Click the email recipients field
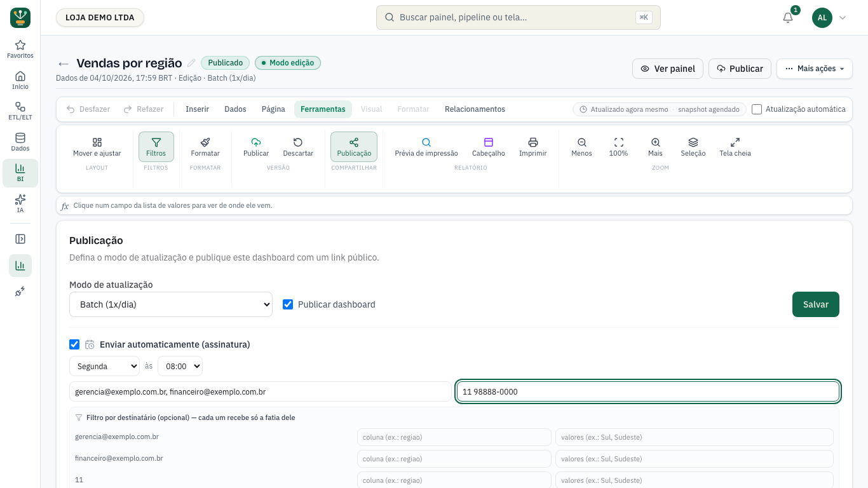The width and height of the screenshot is (868, 488). [261, 391]
